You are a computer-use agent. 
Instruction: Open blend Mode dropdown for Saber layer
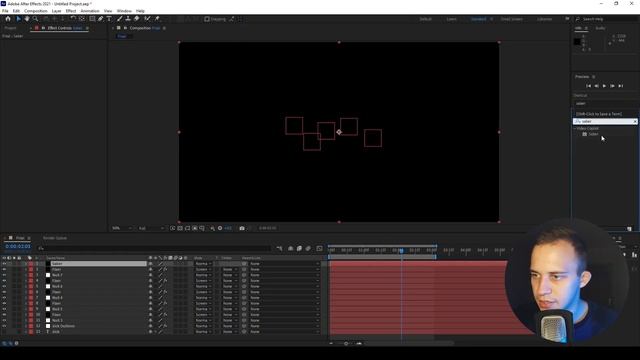pyautogui.click(x=203, y=264)
